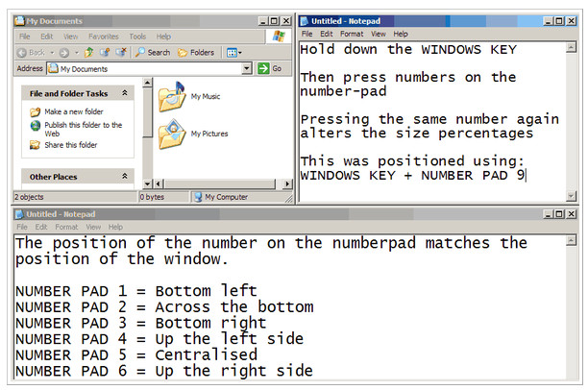Click the top-right Notepad title bar icon

(x=305, y=21)
